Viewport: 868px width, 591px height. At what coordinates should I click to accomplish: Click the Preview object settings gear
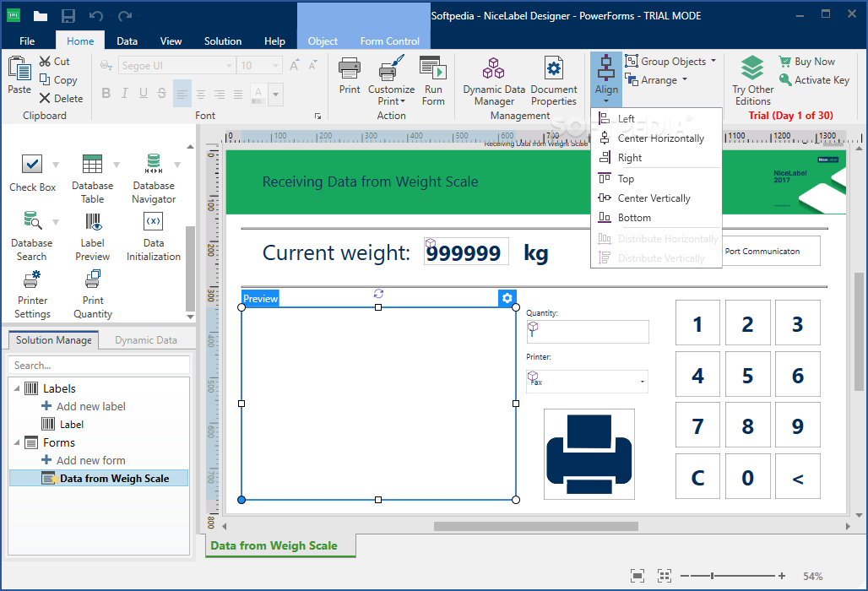tap(507, 298)
